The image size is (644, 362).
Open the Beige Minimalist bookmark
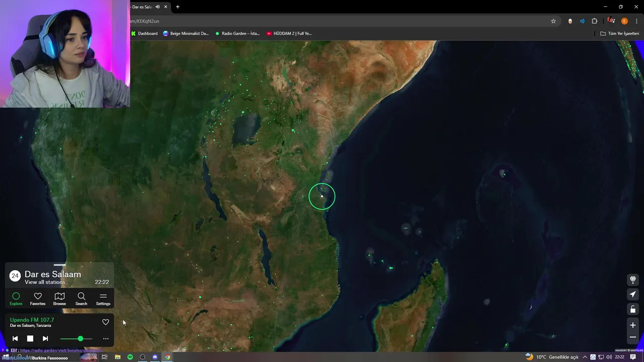point(186,34)
